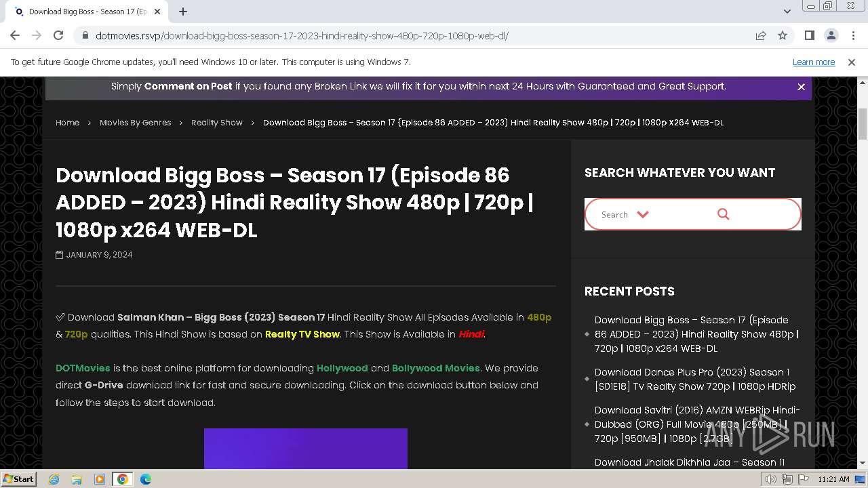Screen dimensions: 868x488
Task: Click the page vertical scrollbar thumb
Action: coord(863,123)
